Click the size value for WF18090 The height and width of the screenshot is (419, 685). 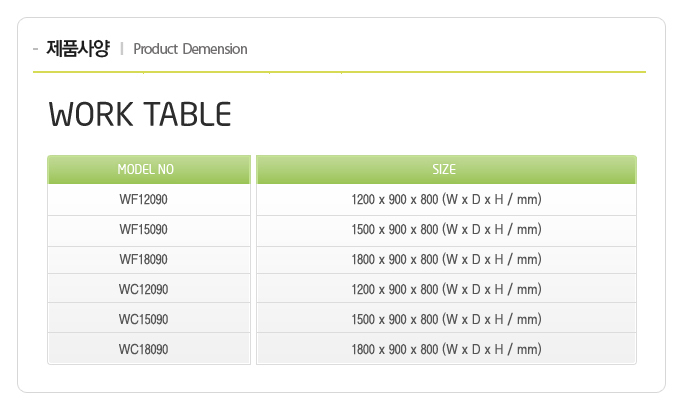click(x=446, y=260)
